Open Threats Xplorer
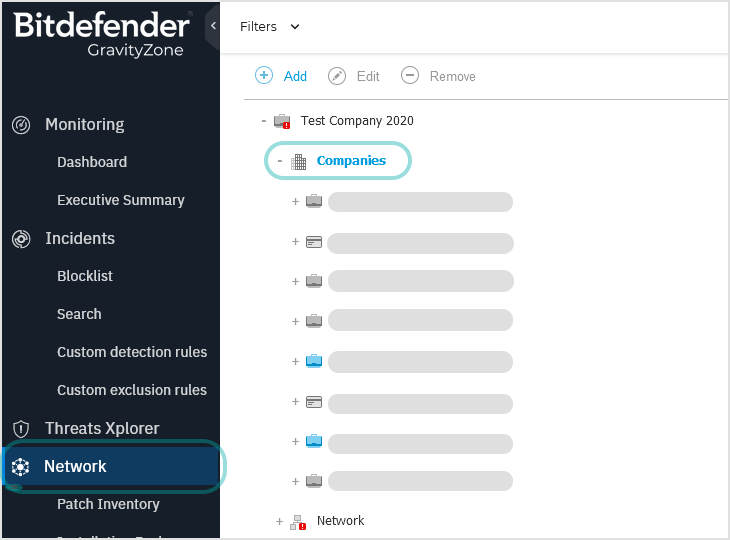The image size is (730, 540). click(102, 428)
